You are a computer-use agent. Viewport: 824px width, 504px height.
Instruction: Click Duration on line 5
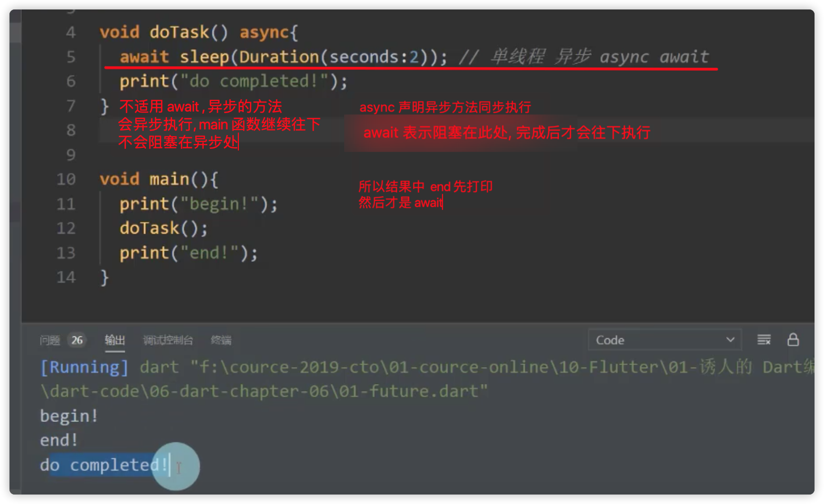[279, 57]
